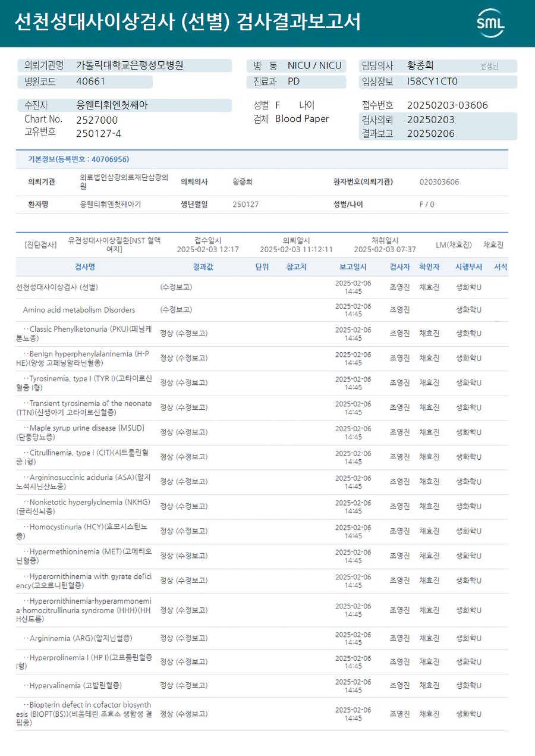Click 접수일시 value 2025-02-03 12:17
The height and width of the screenshot is (756, 535).
point(208,249)
